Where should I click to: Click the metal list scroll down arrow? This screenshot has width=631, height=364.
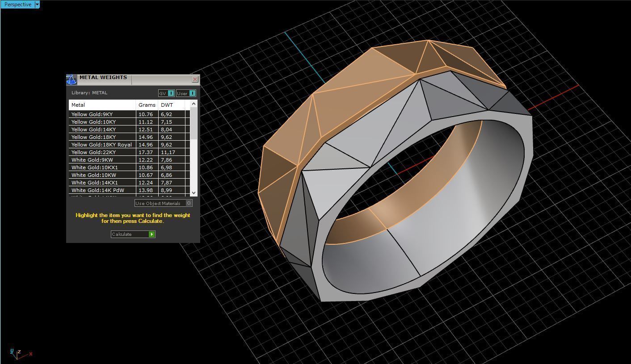[x=194, y=192]
